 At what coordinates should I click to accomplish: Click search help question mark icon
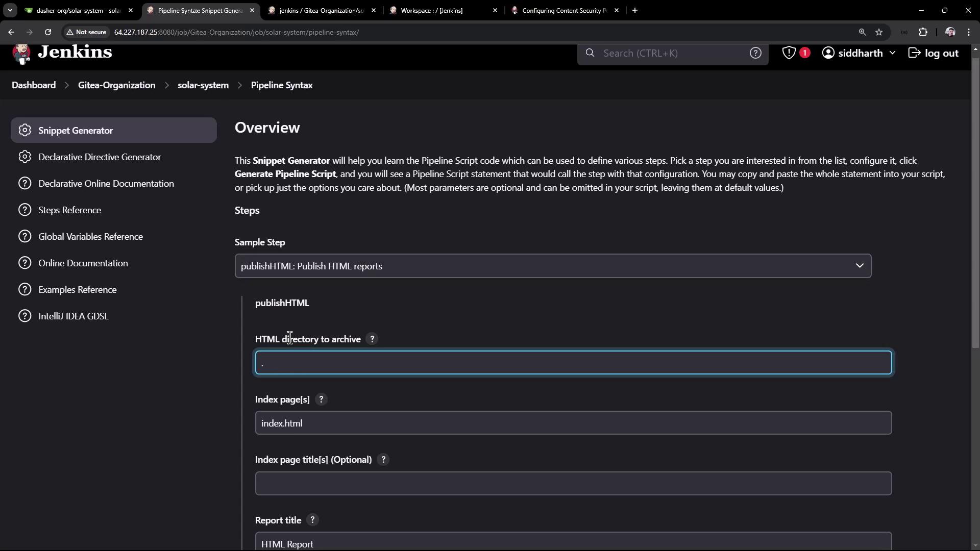pos(755,53)
